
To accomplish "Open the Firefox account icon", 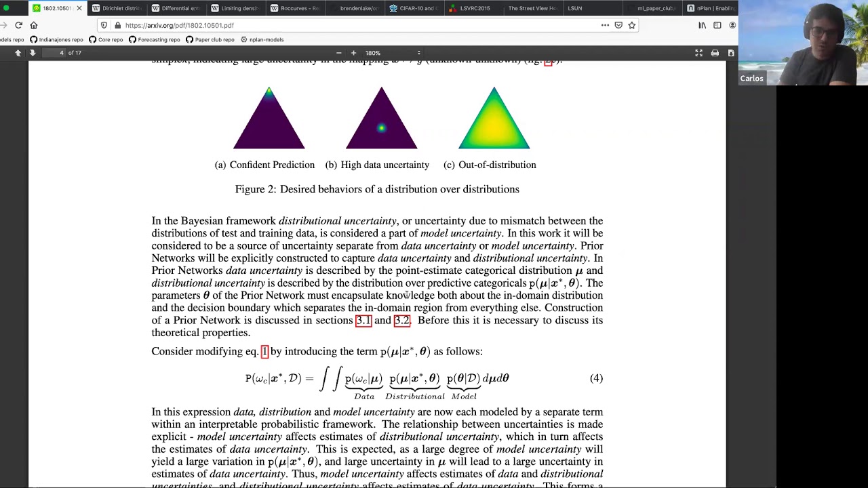I will 732,25.
